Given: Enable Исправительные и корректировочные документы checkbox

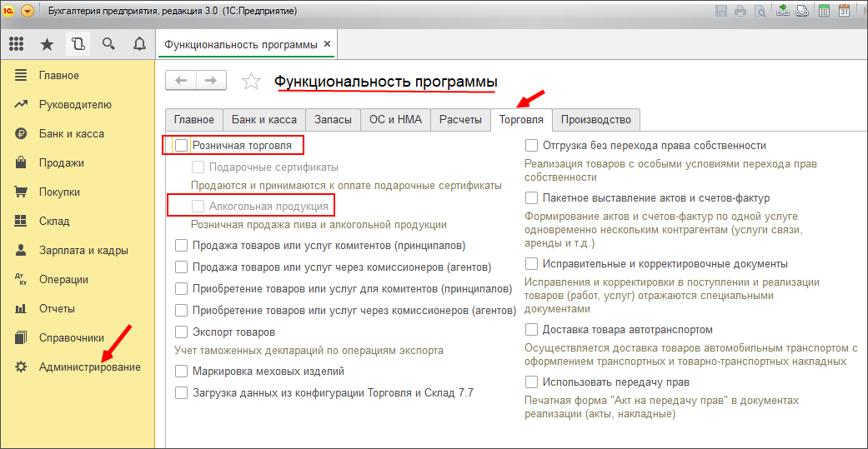Looking at the screenshot, I should click(x=532, y=263).
